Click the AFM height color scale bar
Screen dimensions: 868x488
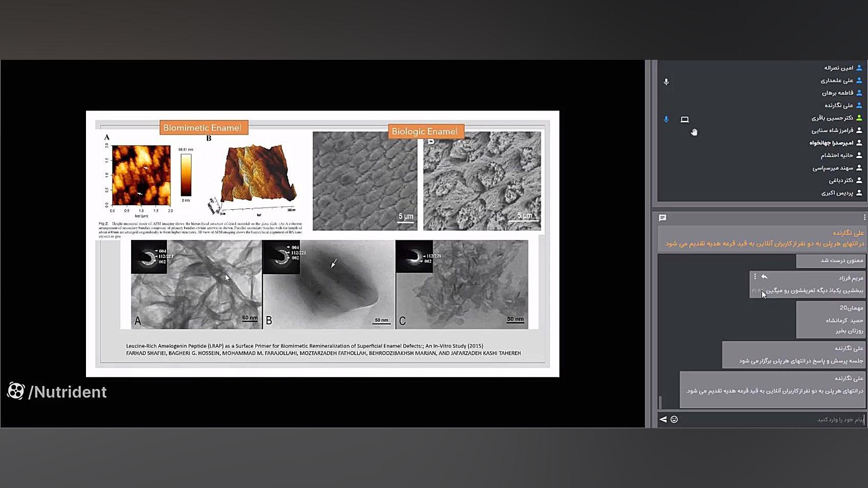[x=186, y=175]
